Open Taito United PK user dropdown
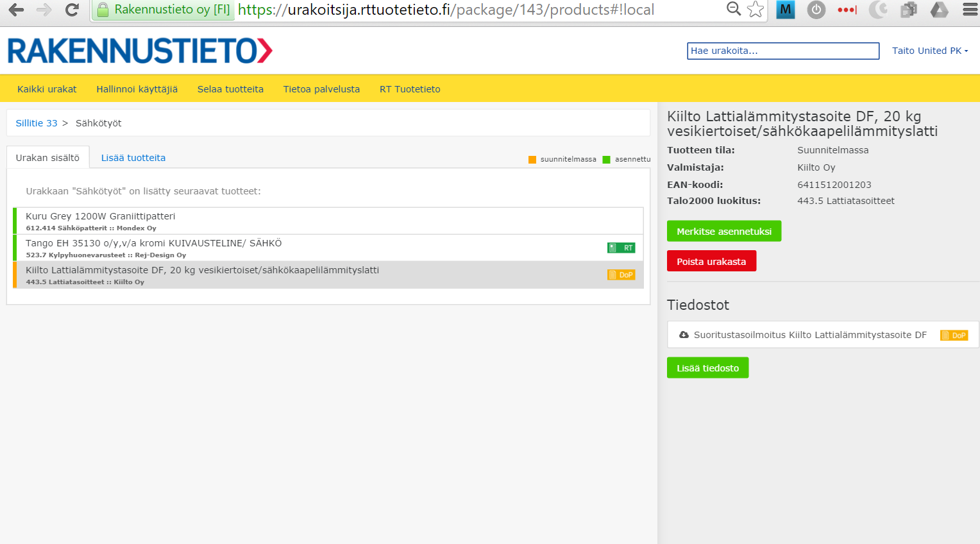 point(930,51)
